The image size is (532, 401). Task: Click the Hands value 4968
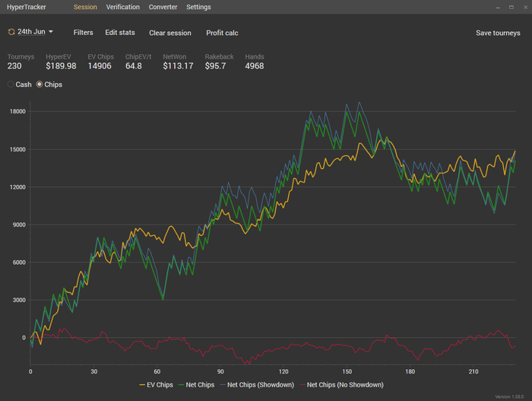(255, 66)
